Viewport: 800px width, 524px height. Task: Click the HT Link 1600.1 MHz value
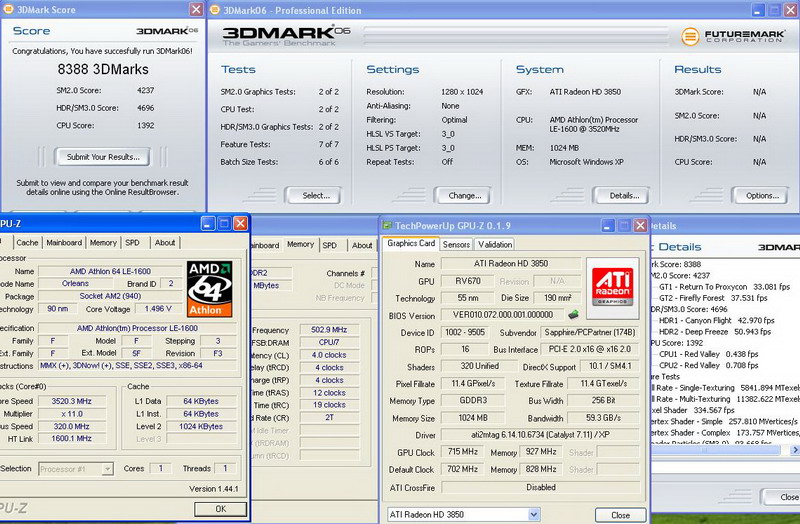pos(71,438)
